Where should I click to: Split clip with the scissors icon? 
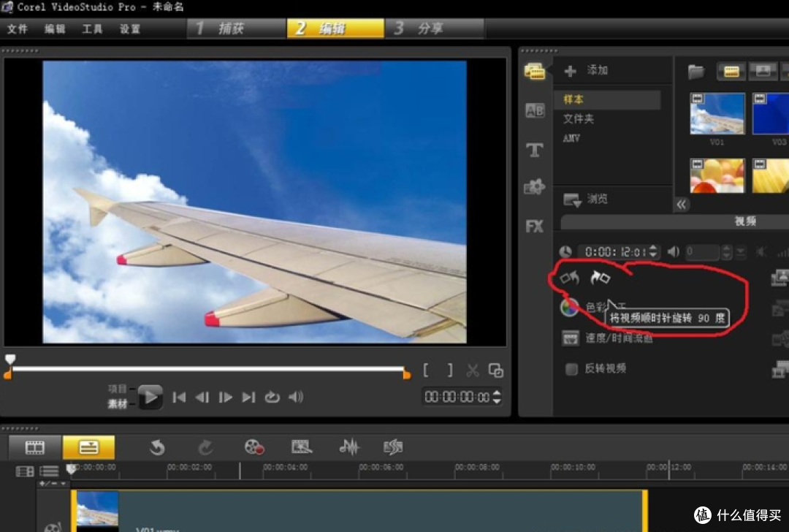click(x=473, y=371)
